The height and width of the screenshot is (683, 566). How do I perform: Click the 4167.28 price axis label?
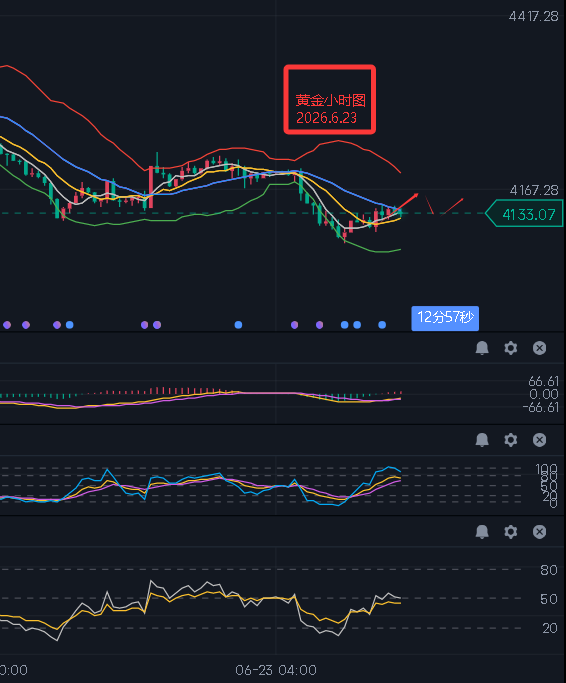point(534,190)
